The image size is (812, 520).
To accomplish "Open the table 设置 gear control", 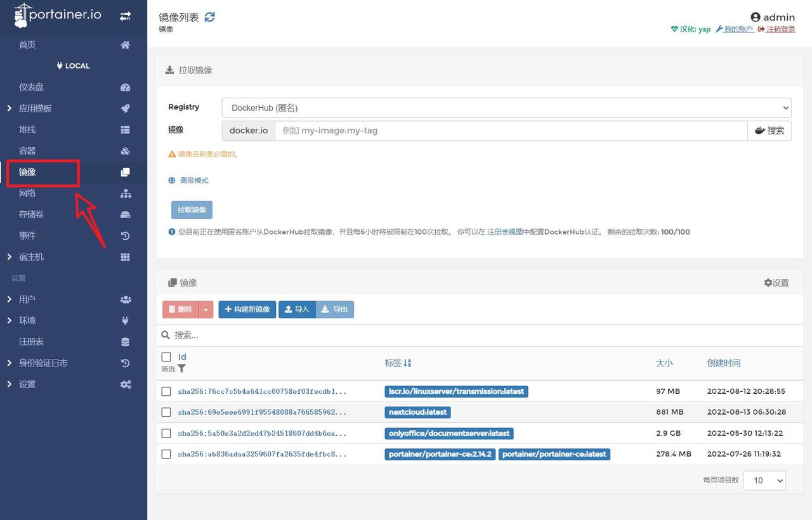I will click(776, 283).
